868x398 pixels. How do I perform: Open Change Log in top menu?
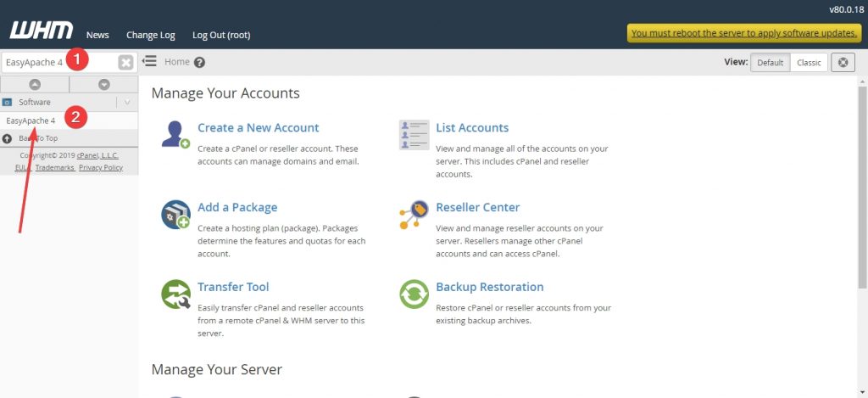151,35
